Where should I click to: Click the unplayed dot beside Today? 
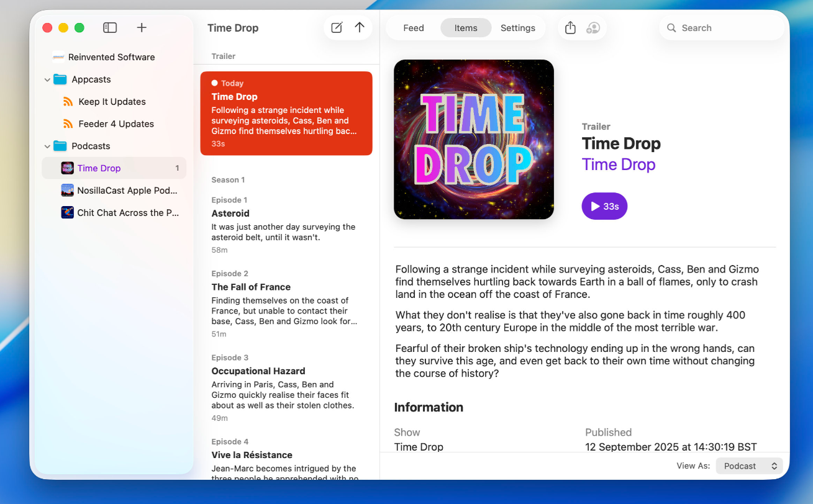[214, 83]
